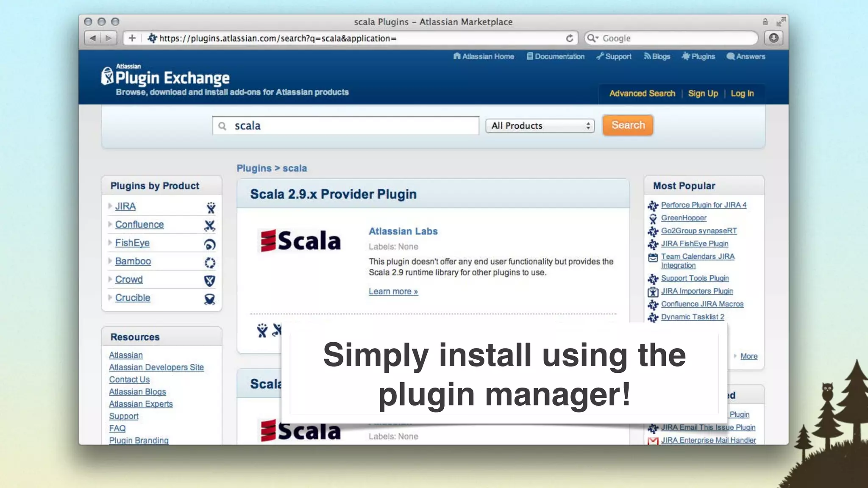Click the Crowd product icon in the sidebar

(210, 280)
